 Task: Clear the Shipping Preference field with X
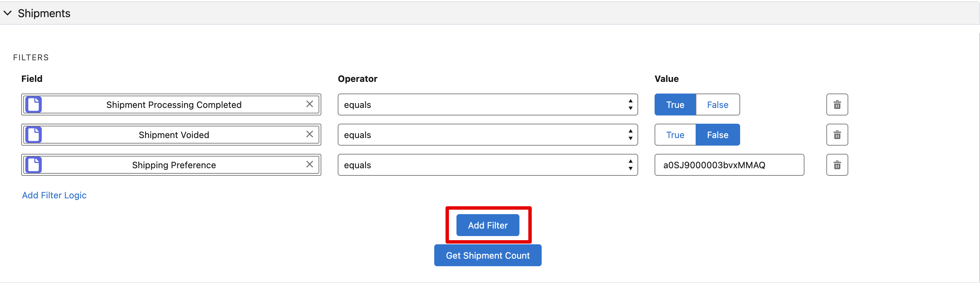[x=309, y=164]
